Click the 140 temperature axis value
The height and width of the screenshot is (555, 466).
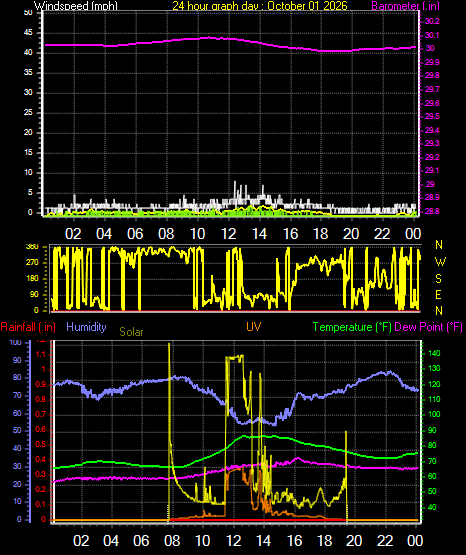point(434,353)
